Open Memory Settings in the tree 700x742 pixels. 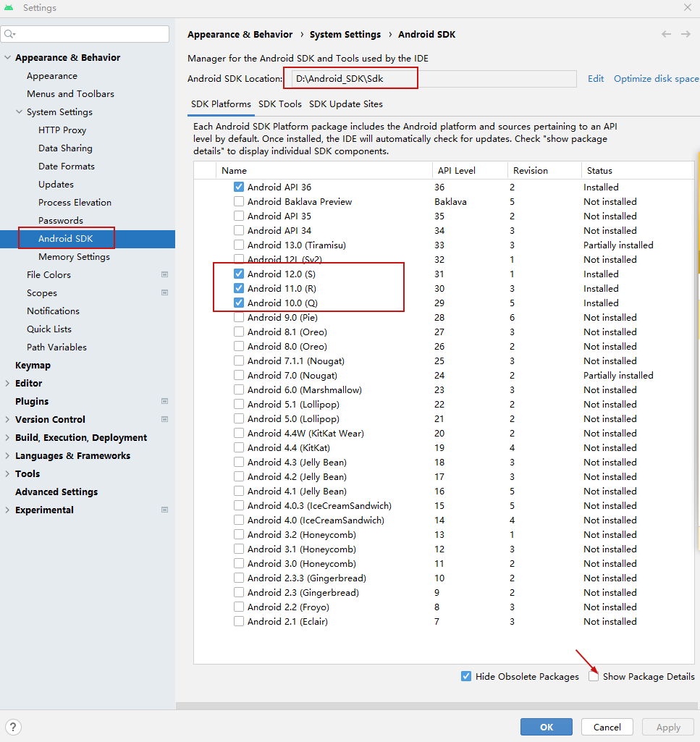click(x=74, y=256)
